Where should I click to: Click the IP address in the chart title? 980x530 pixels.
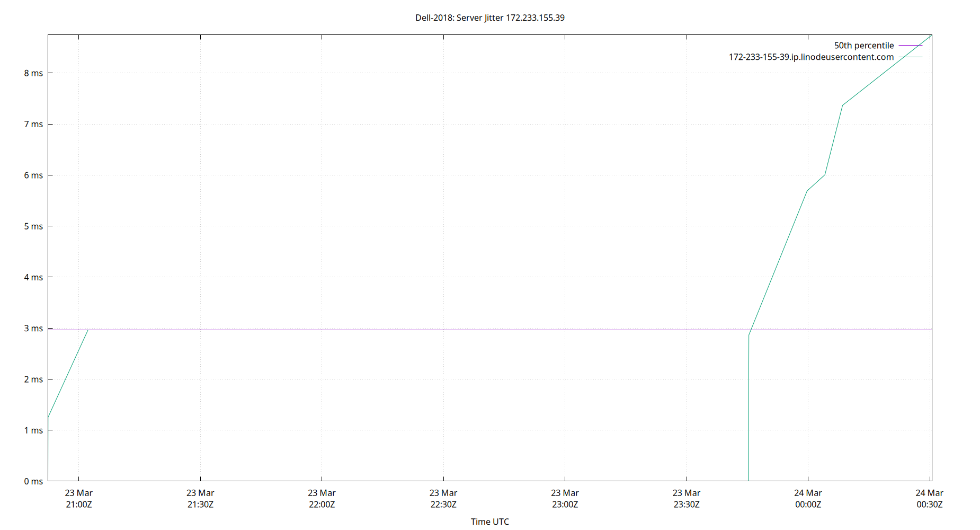tap(535, 17)
